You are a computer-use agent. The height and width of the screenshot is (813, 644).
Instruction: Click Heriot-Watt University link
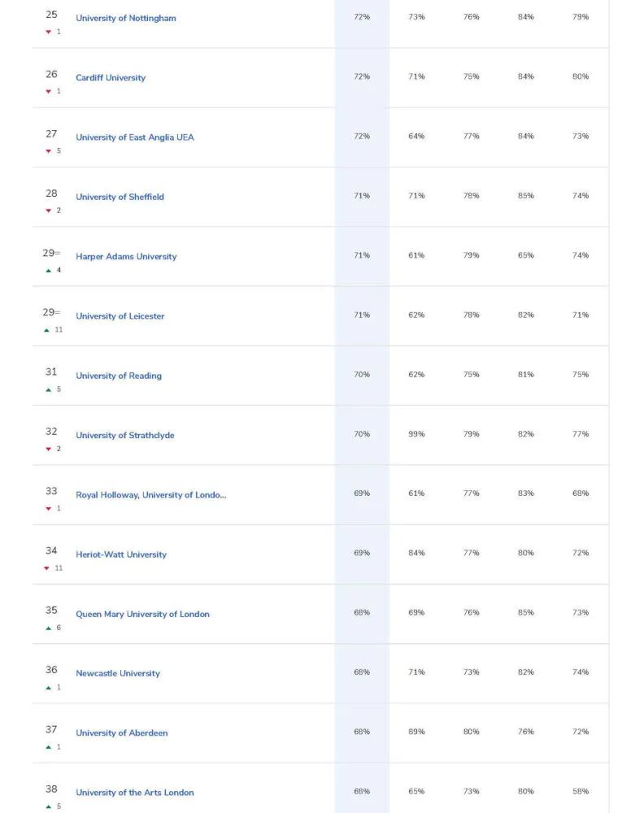click(121, 554)
